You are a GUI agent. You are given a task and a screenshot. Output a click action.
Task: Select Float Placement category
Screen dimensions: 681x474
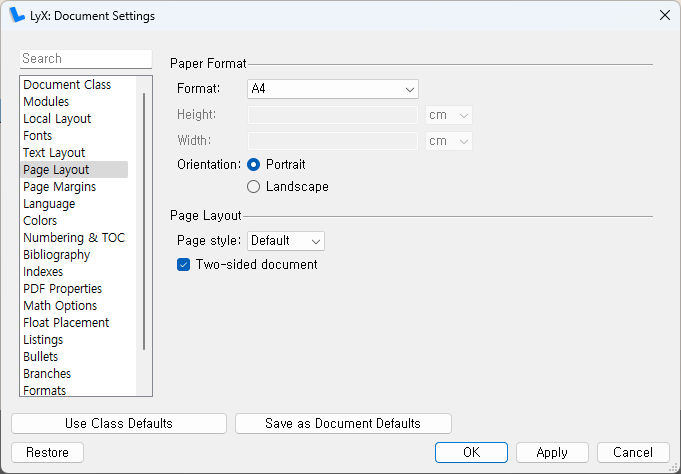coord(66,322)
